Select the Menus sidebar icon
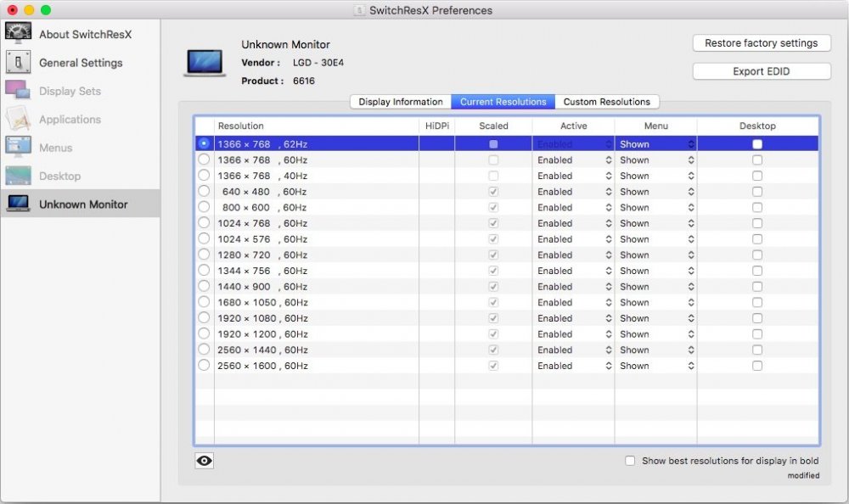 coord(56,148)
